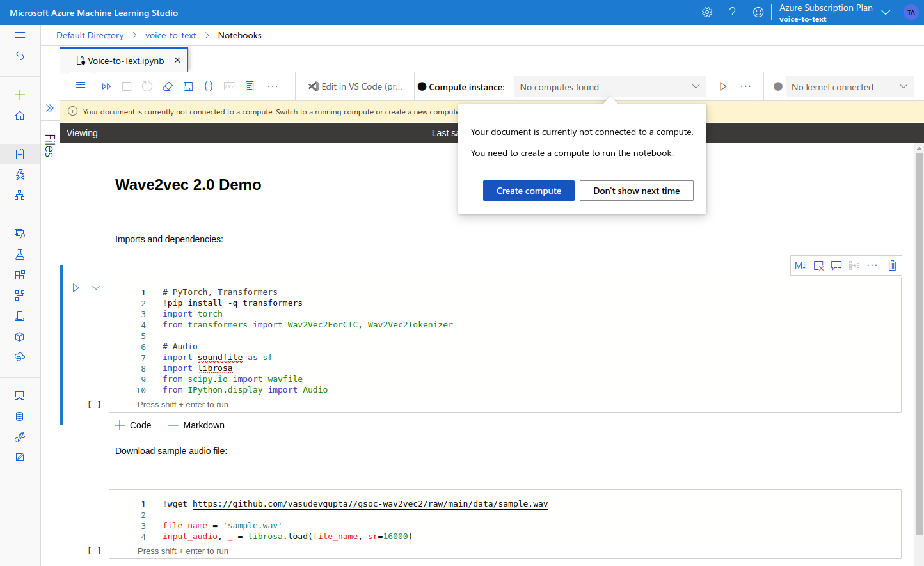Screen dimensions: 924x566
Task: Click Don't show next time button
Action: point(637,191)
